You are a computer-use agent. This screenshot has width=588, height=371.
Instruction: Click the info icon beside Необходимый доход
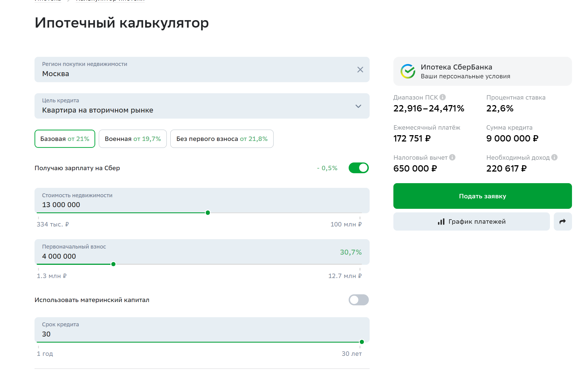pyautogui.click(x=554, y=157)
